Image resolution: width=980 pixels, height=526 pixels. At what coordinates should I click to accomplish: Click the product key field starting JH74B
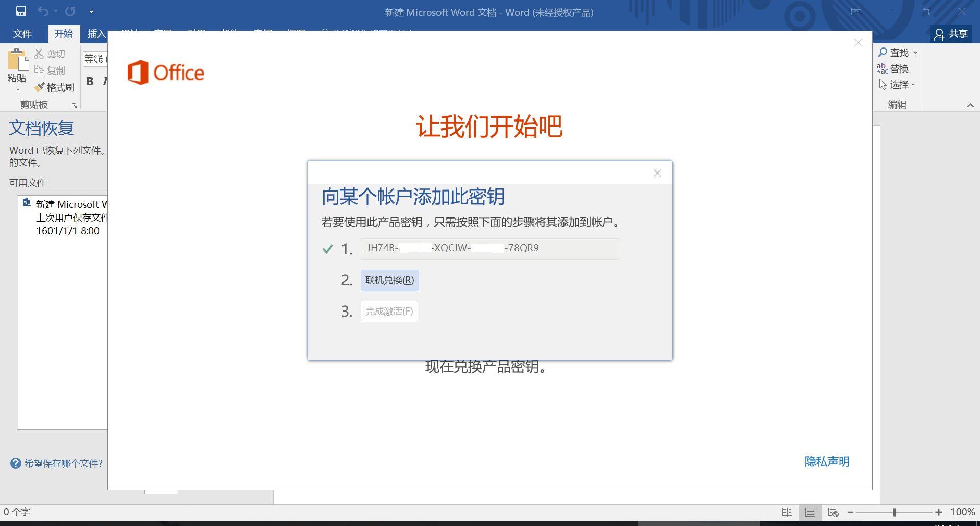[x=490, y=249]
